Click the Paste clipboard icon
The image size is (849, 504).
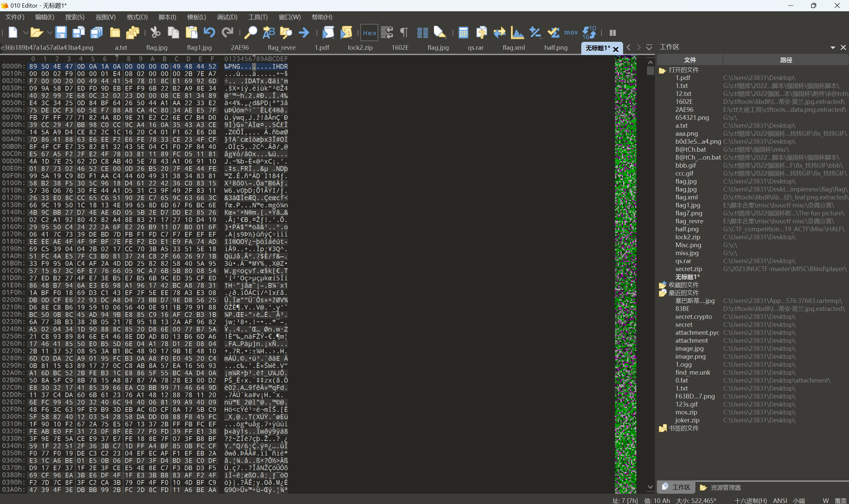click(191, 33)
